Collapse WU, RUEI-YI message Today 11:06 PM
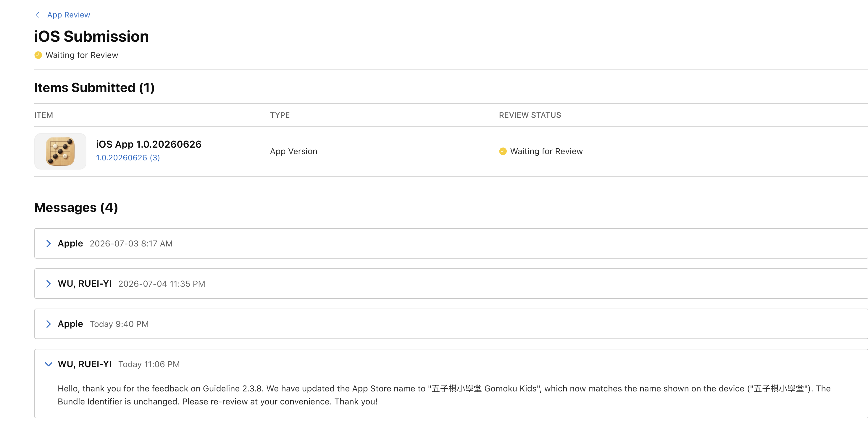 [49, 364]
